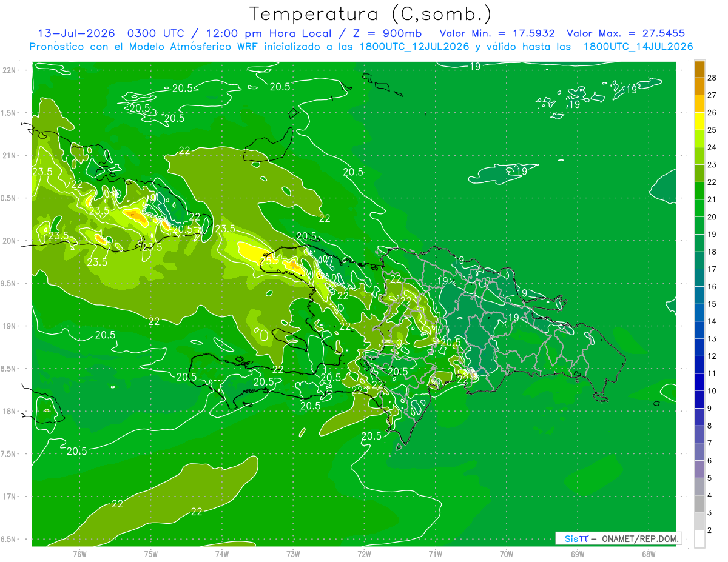Click the "15" label on the color scale
The width and height of the screenshot is (728, 562).
(712, 304)
